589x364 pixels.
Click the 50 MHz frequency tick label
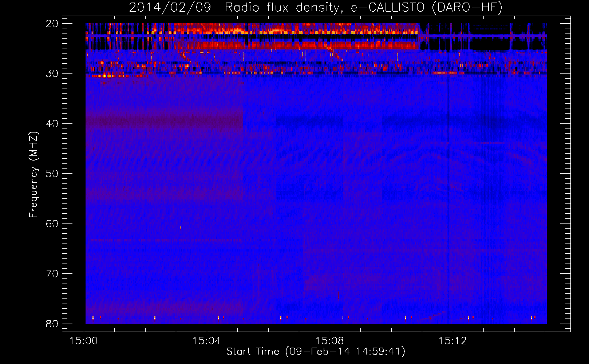52,174
